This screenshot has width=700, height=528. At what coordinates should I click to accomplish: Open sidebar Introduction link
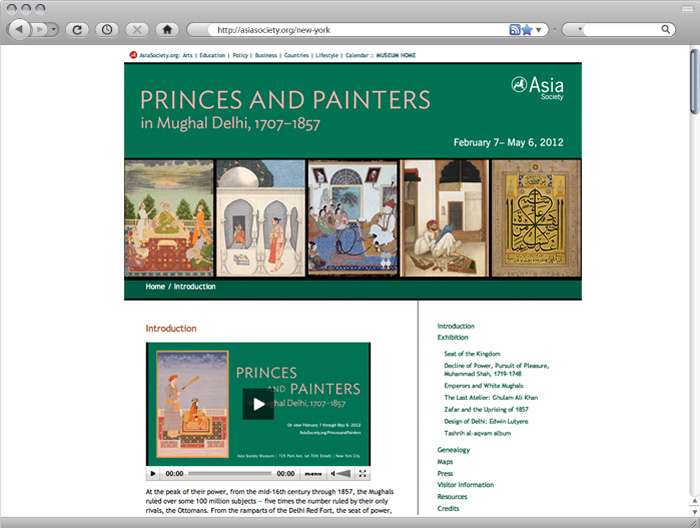click(x=456, y=326)
